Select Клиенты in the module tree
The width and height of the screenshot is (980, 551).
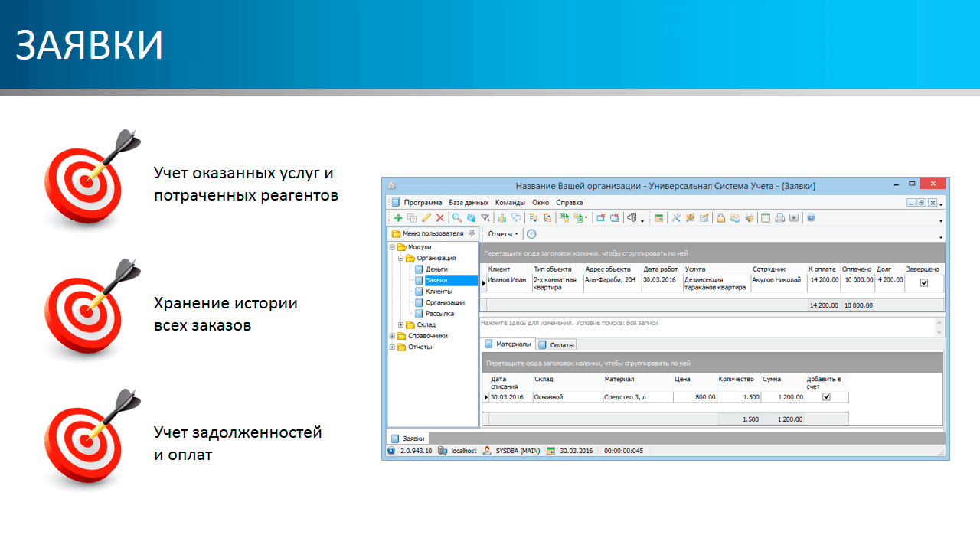click(439, 292)
